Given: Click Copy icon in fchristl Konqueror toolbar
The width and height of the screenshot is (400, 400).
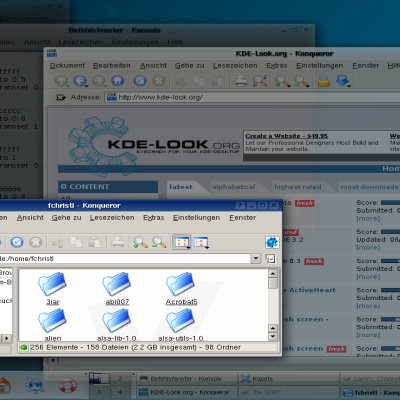Looking at the screenshot, I should pos(76,242).
